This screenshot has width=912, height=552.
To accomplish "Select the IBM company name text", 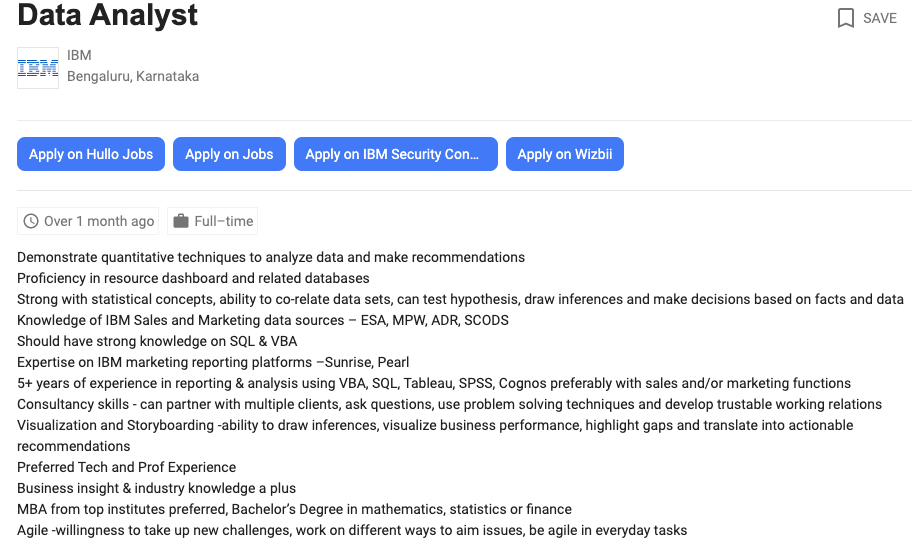I will tap(79, 55).
